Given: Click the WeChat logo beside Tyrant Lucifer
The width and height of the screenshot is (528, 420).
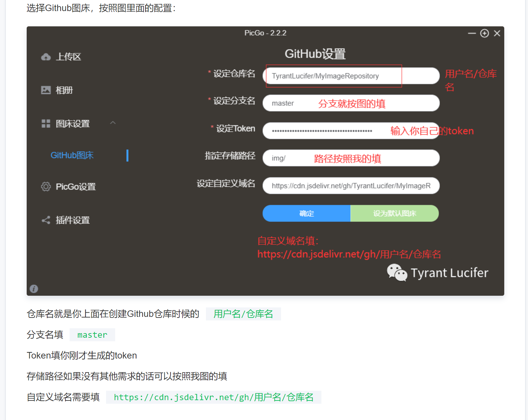Looking at the screenshot, I should [397, 272].
